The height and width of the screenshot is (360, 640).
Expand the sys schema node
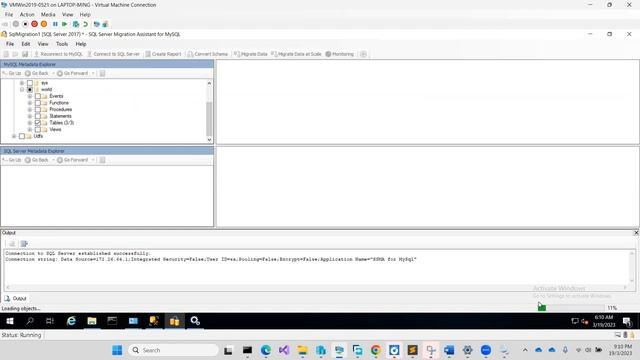tap(22, 83)
